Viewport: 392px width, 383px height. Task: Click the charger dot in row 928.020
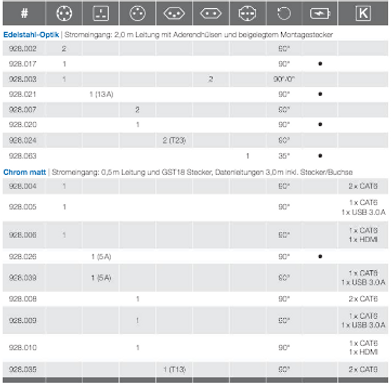(320, 124)
